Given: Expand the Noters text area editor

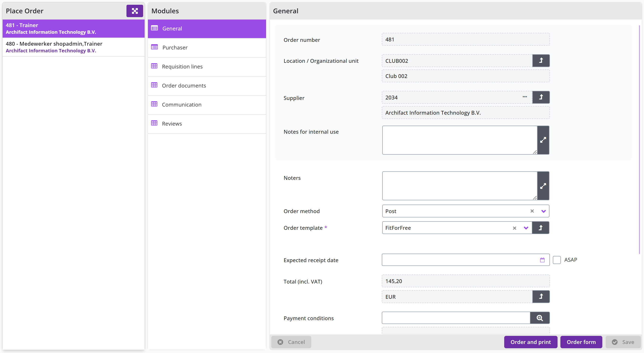Looking at the screenshot, I should (543, 186).
